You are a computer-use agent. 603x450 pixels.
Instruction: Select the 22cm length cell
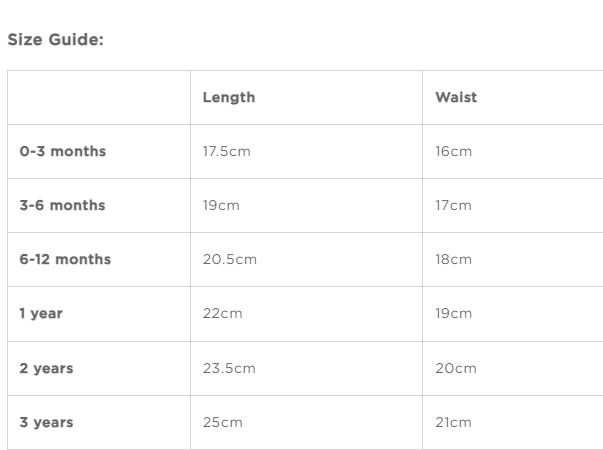pyautogui.click(x=222, y=313)
